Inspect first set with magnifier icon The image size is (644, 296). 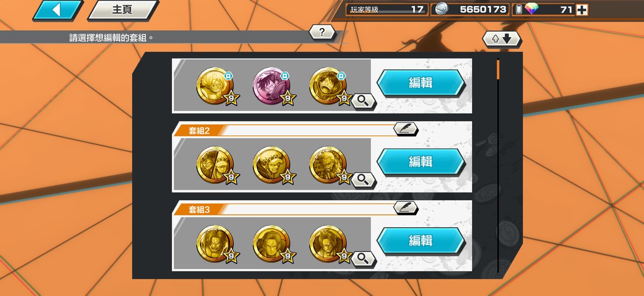363,101
